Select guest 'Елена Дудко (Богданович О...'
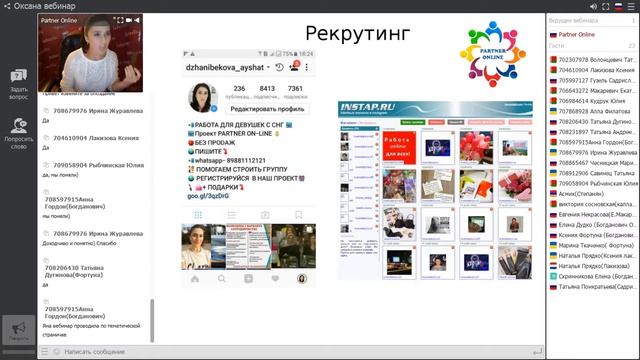 click(593, 225)
